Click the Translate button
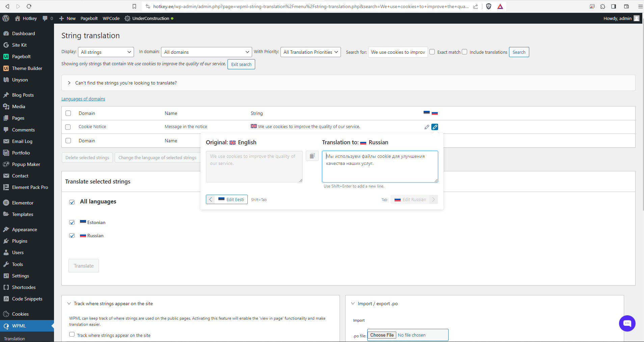 coord(84,266)
